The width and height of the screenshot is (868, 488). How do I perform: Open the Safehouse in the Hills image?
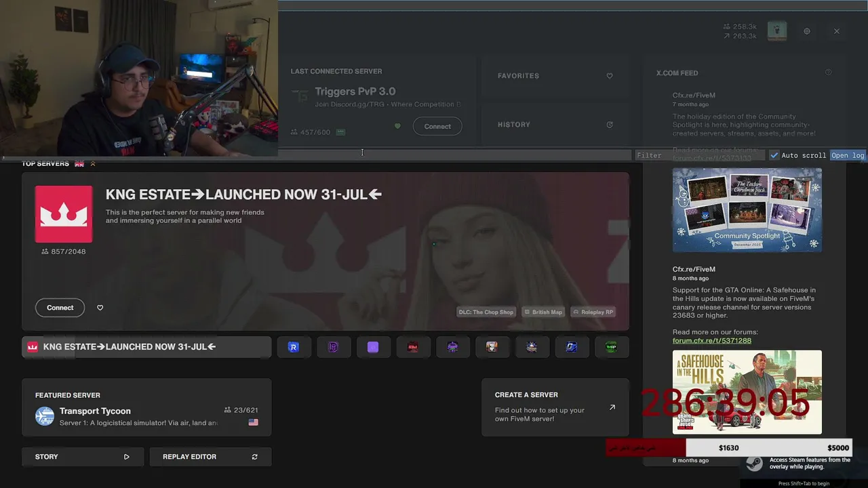click(747, 392)
